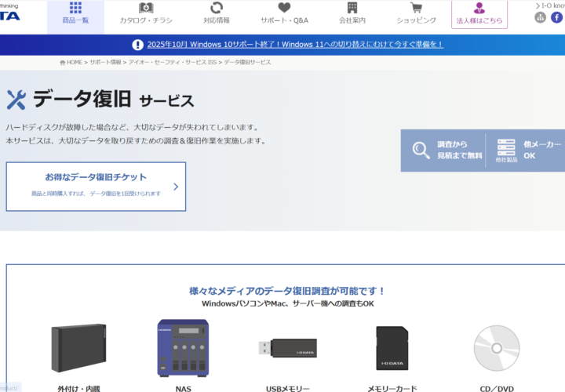This screenshot has width=565, height=392.
Task: Click the 他メーカーOK text
Action: pyautogui.click(x=542, y=150)
